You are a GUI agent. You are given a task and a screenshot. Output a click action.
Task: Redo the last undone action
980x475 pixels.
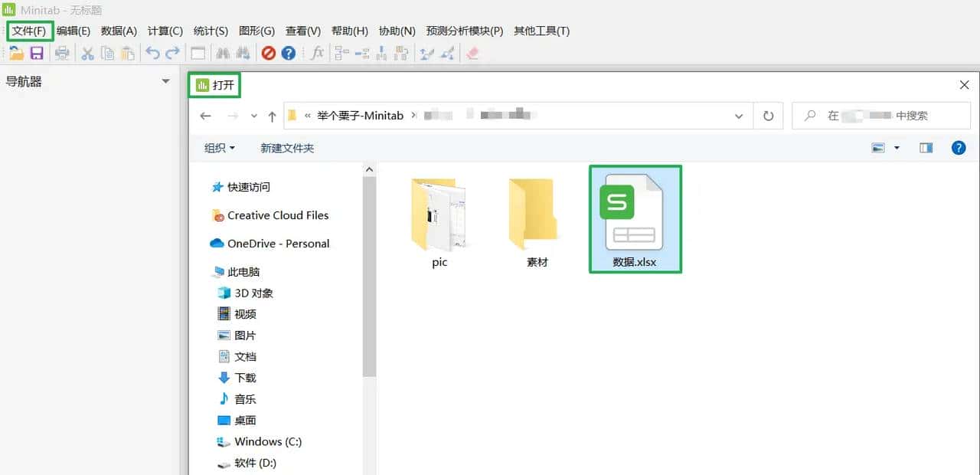pyautogui.click(x=171, y=53)
